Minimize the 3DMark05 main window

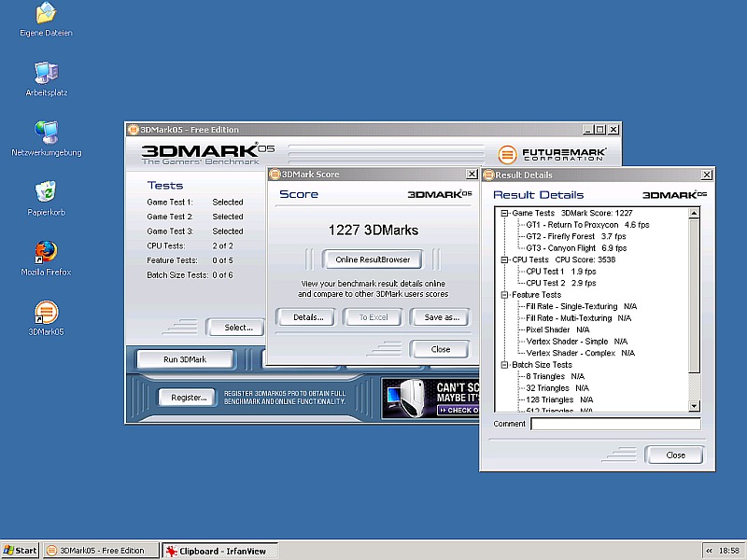point(588,130)
